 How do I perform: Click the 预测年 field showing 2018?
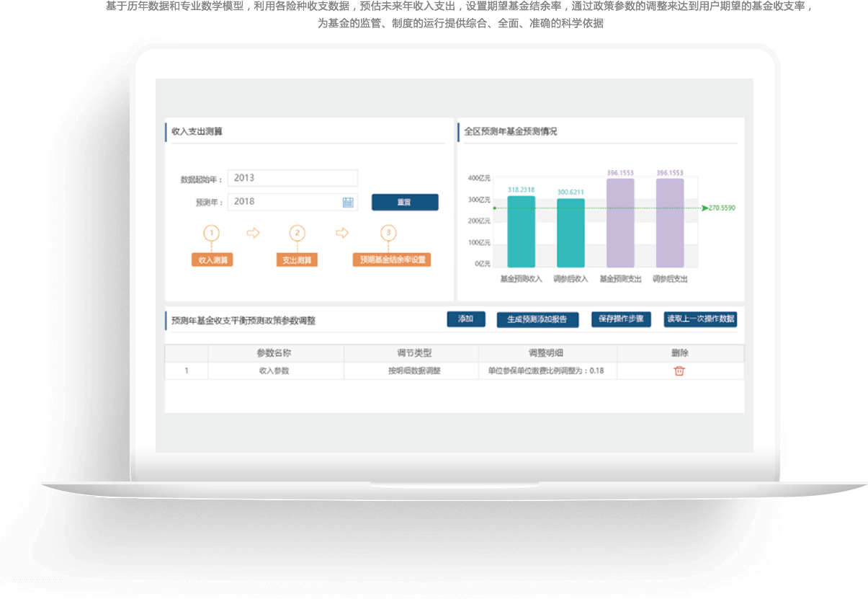(x=285, y=202)
